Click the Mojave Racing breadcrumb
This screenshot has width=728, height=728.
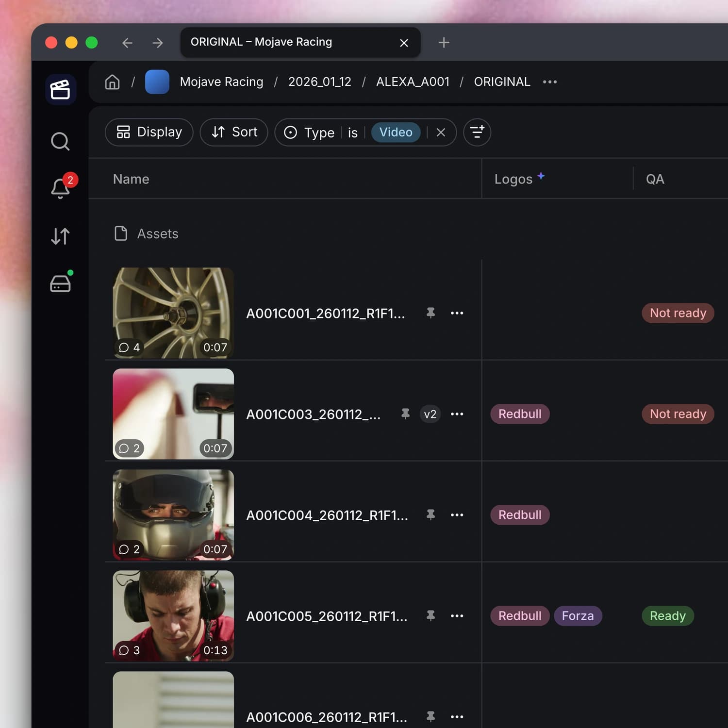221,82
